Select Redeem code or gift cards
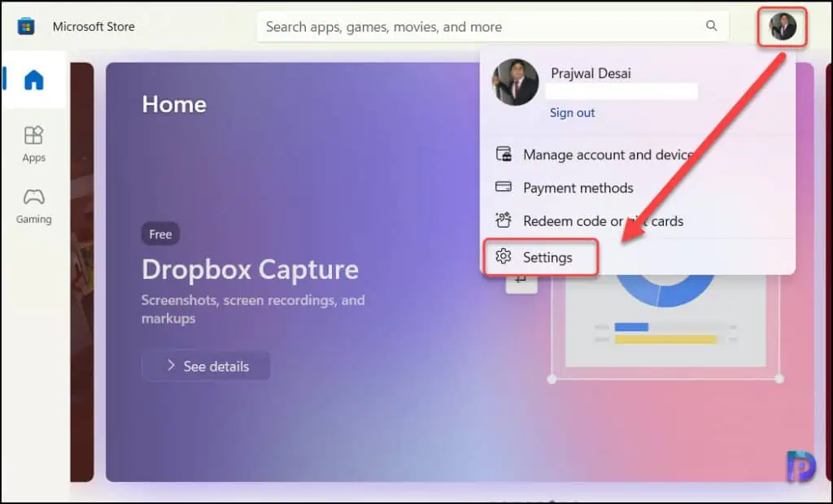The width and height of the screenshot is (833, 504). [638, 221]
